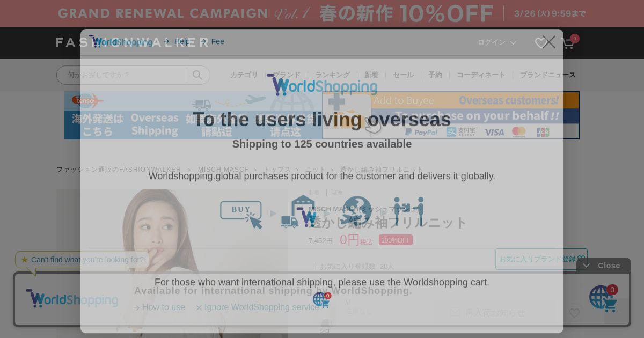Open the How to use link

(x=160, y=307)
